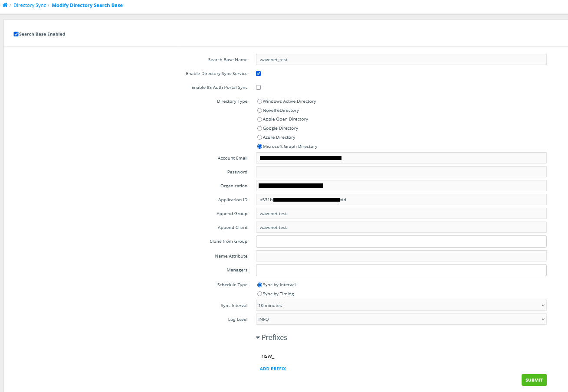Toggle the Search Base Enabled checkbox
568x392 pixels.
pyautogui.click(x=16, y=34)
